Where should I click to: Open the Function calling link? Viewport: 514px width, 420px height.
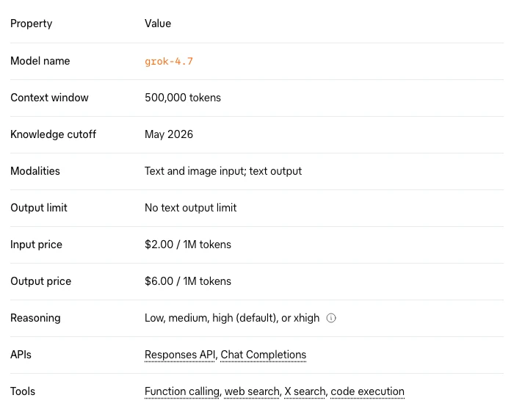(182, 391)
